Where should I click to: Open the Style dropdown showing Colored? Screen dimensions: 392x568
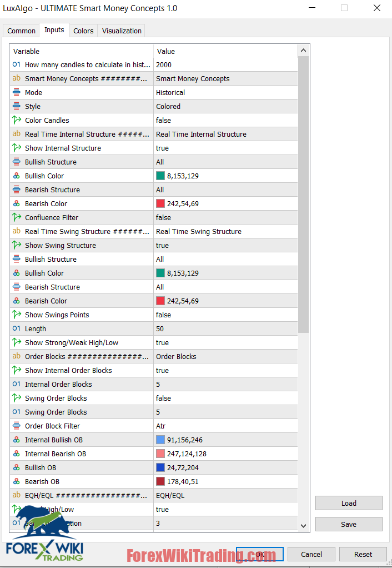pos(225,107)
